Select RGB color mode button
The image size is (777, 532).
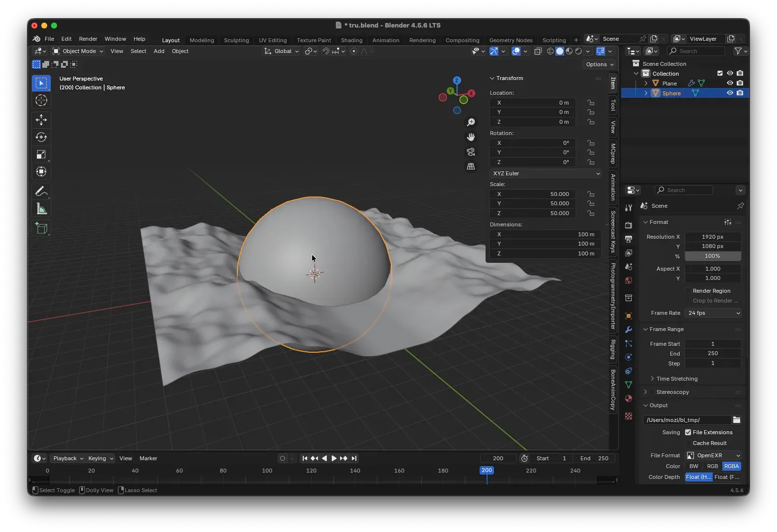click(x=712, y=466)
